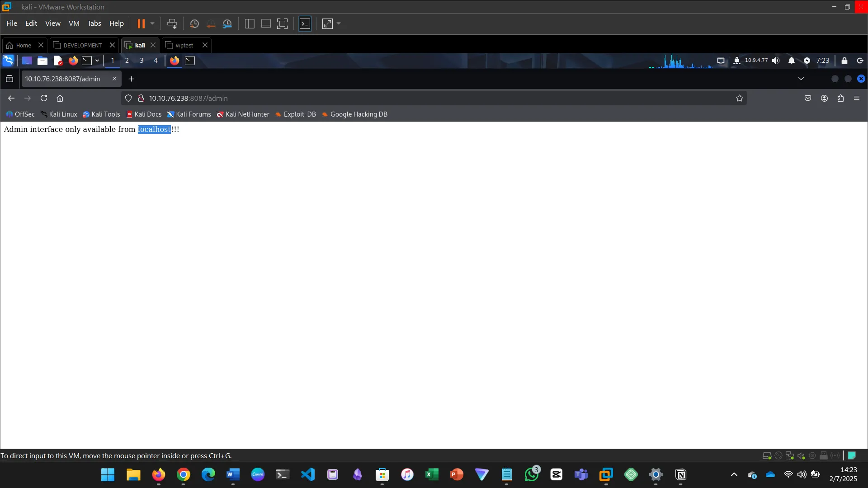Switch to the wptest virtual machine tab

[x=184, y=45]
